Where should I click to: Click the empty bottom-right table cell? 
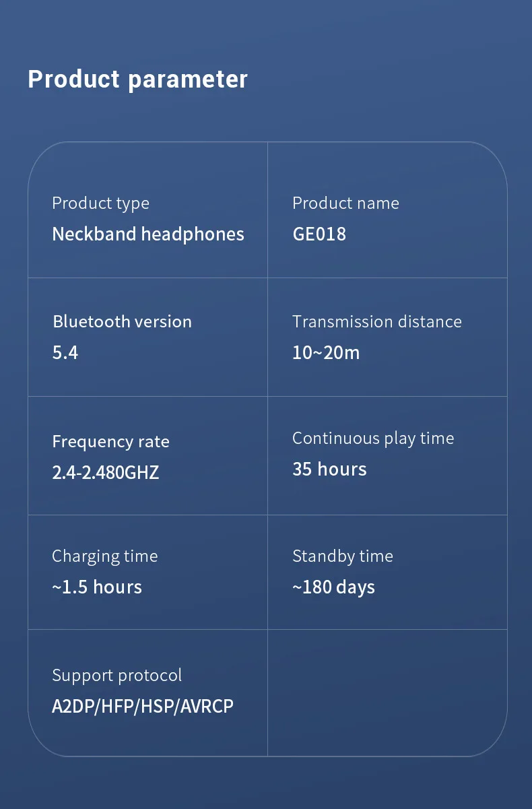[x=387, y=693]
